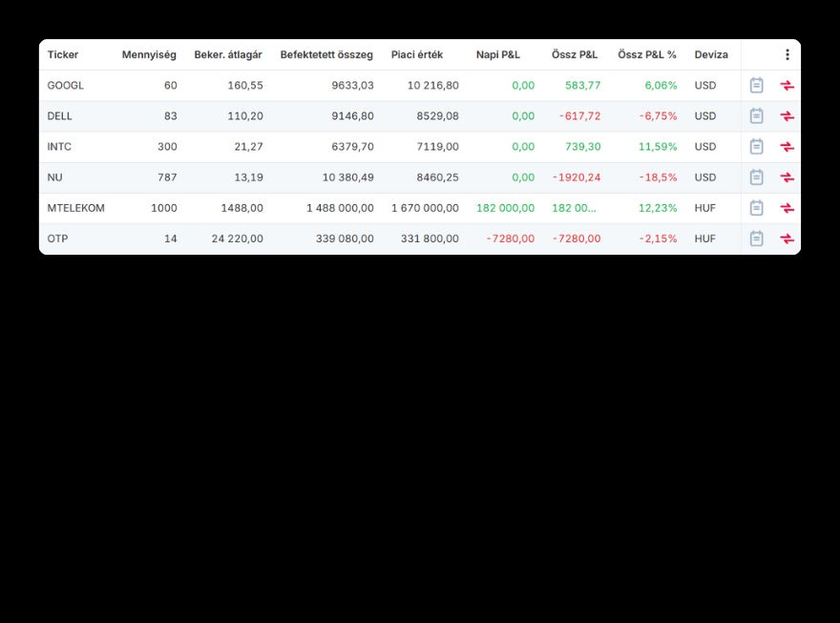Open the notes icon for GOOGL
Viewport: 840px width, 623px height.
tap(756, 85)
